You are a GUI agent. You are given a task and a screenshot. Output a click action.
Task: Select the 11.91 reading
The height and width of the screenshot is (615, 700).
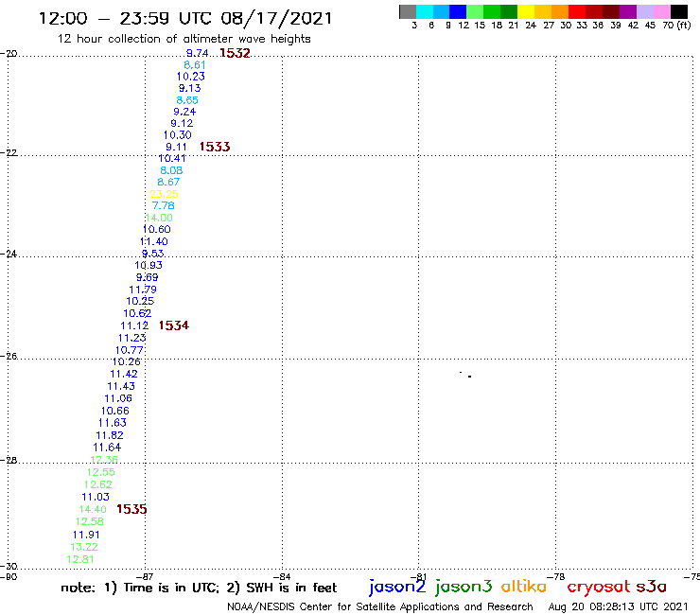coord(87,535)
